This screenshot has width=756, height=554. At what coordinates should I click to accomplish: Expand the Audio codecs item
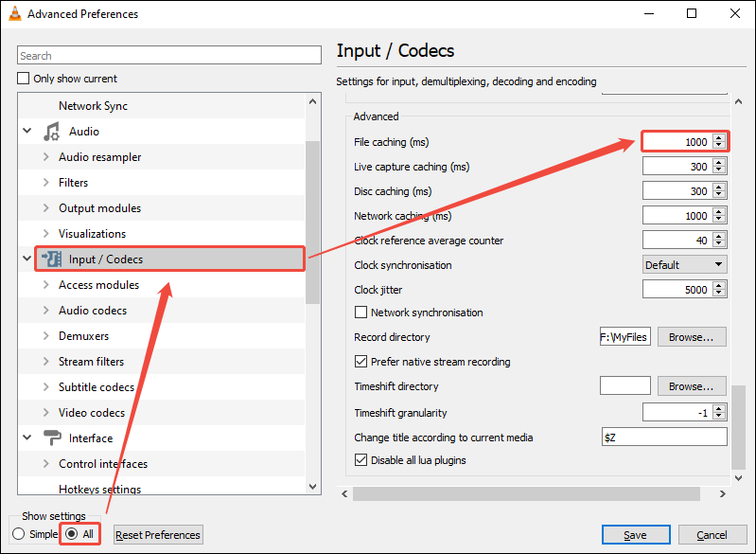(x=46, y=311)
